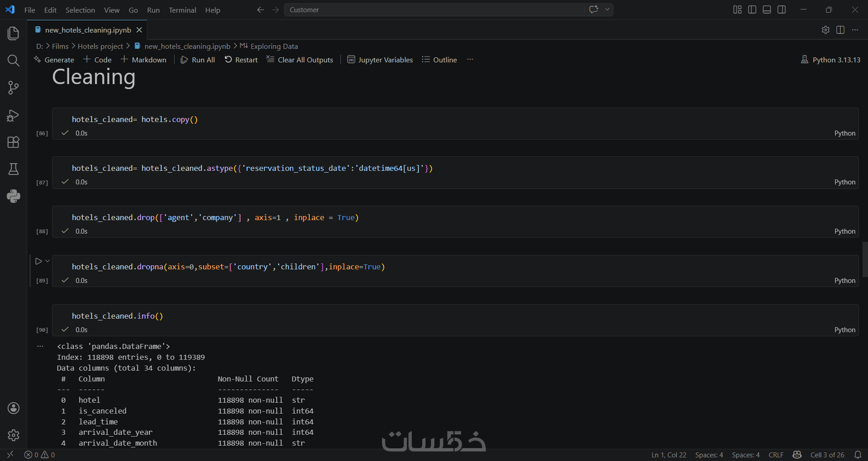Toggle the bottom panel layout button

(767, 9)
